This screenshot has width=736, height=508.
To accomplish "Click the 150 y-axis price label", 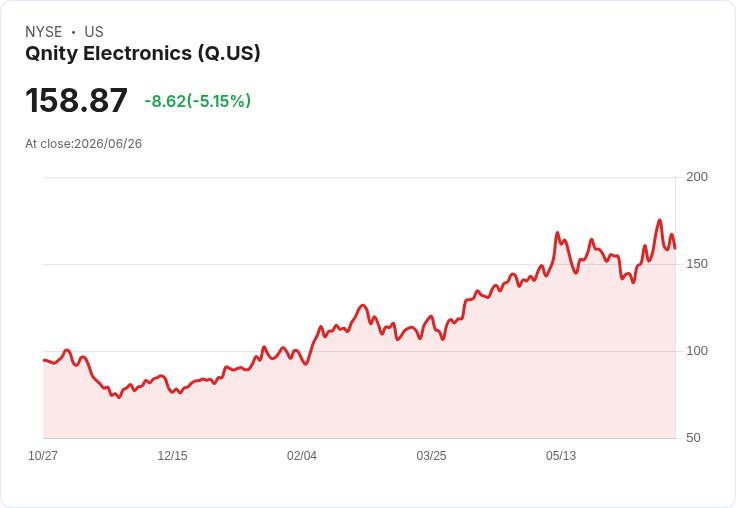I will (697, 264).
